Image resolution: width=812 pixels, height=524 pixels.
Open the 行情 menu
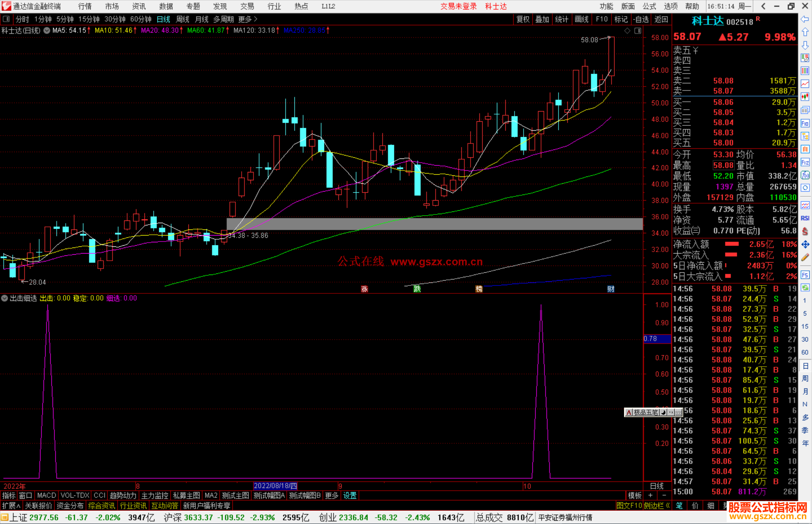coord(85,6)
